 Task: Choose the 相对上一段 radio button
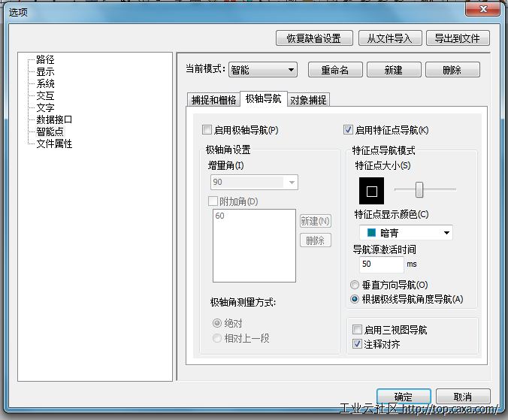coord(216,338)
